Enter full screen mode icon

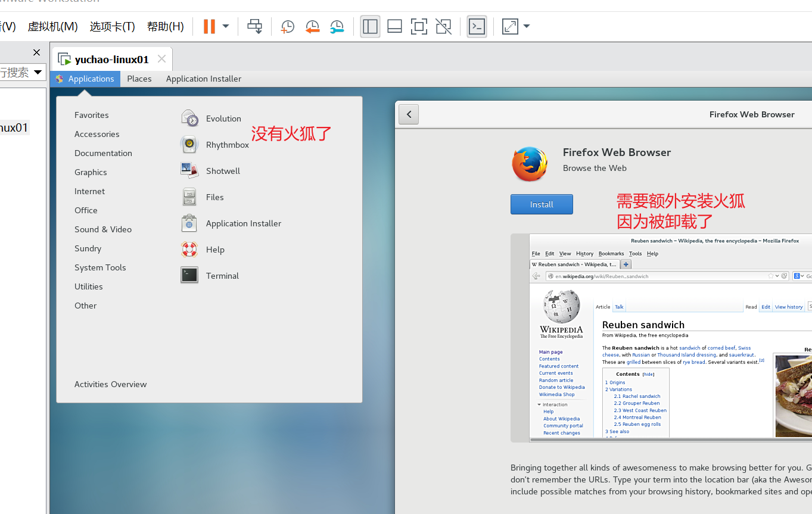[419, 26]
